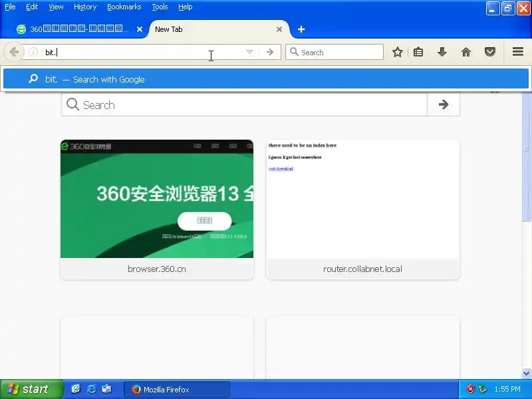532x399 pixels.
Task: Open the hamburger menu
Action: click(518, 52)
